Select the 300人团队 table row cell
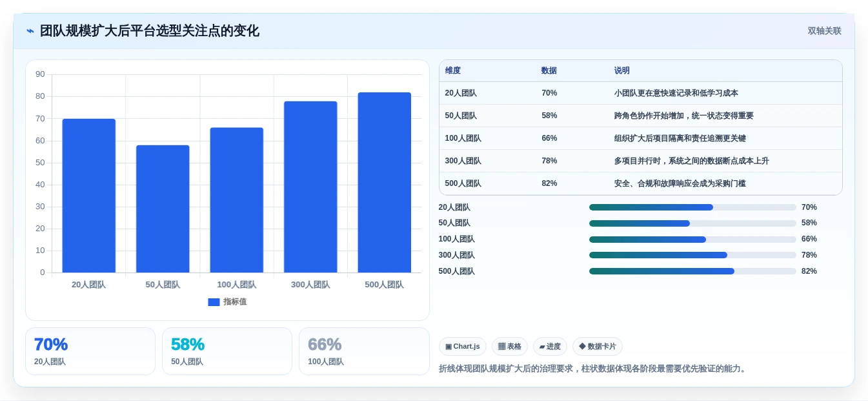Viewport: 868px width, 401px height. pos(463,161)
